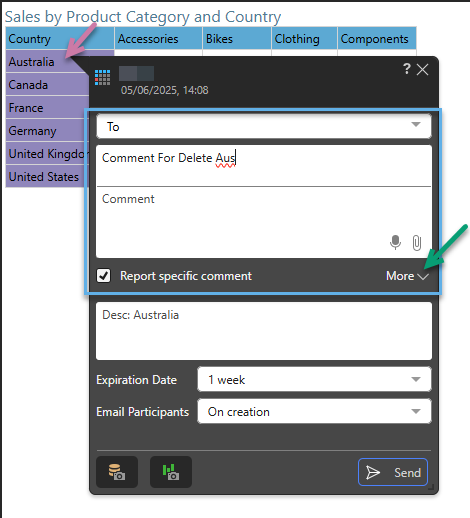Screen dimensions: 470x518
Task: Open the To recipients dropdown
Action: pos(264,126)
